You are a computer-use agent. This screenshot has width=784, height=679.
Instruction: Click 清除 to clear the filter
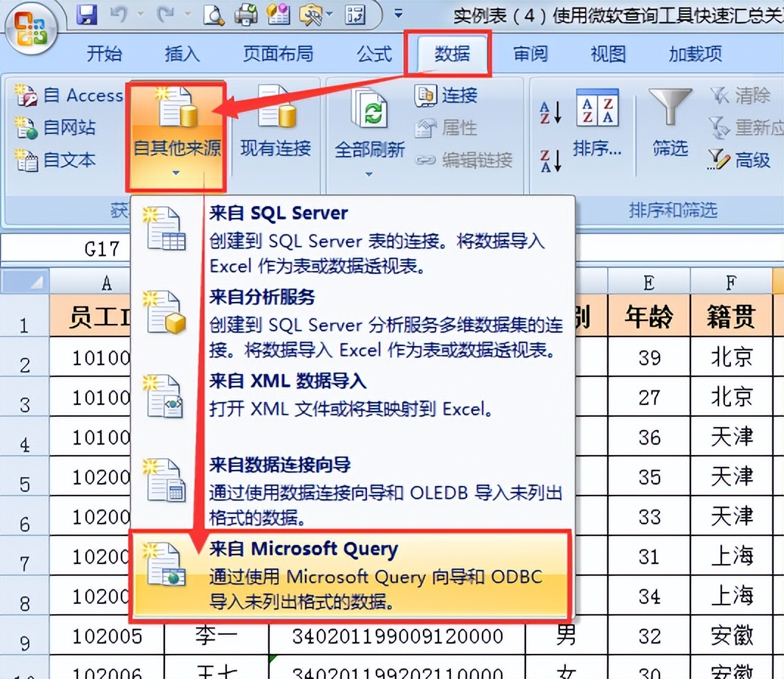pyautogui.click(x=740, y=95)
